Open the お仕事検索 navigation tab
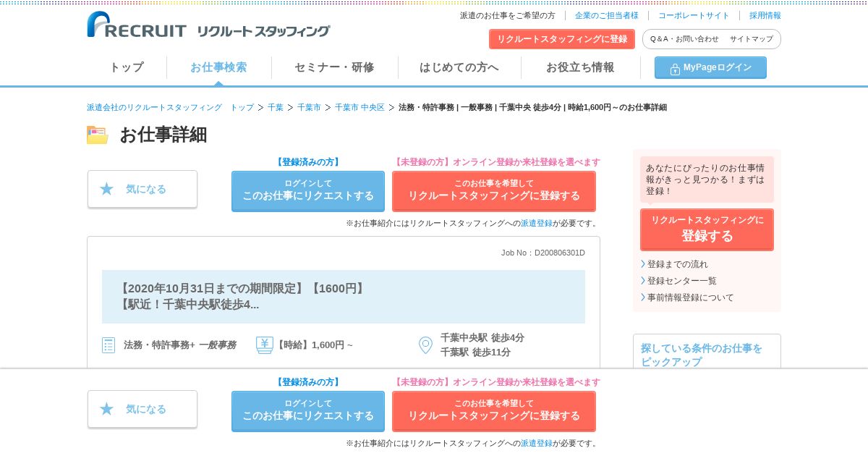This screenshot has height=456, width=868. coord(218,67)
